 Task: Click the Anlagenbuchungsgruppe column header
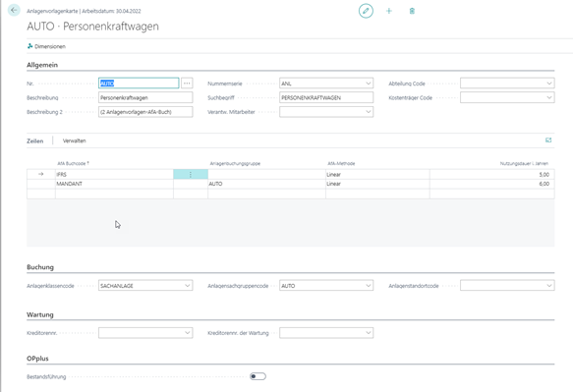235,163
